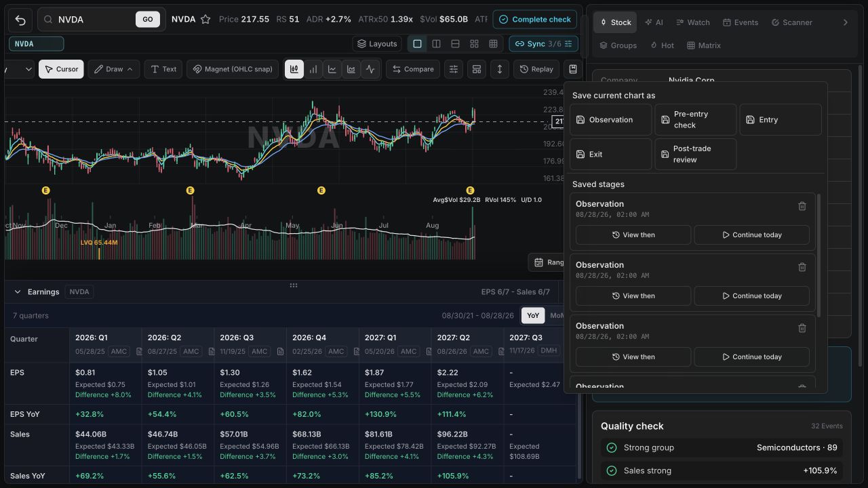Grab the earnings panel drag handle dots
The image size is (868, 488).
(x=294, y=285)
